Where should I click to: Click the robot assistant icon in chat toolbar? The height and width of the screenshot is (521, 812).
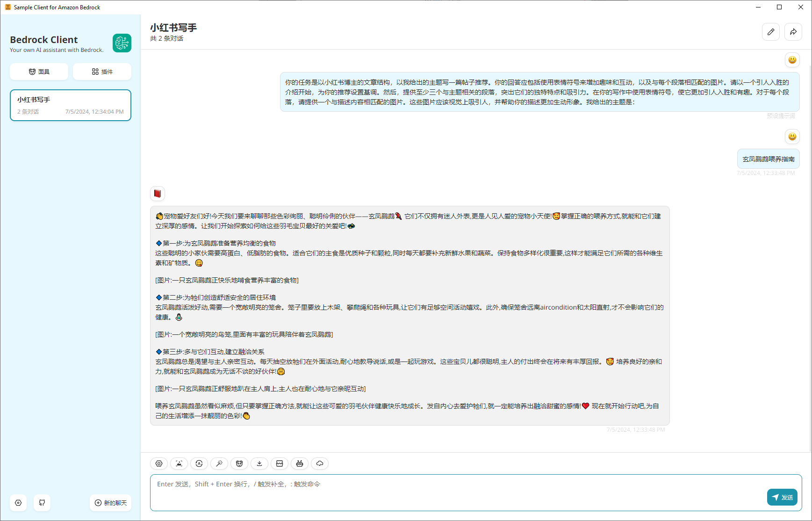tap(300, 463)
